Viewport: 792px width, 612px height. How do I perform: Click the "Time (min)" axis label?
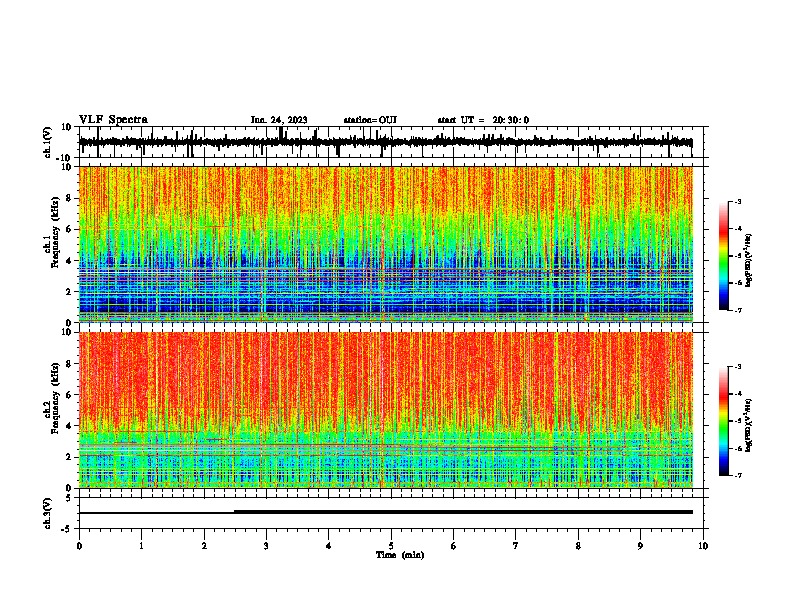click(400, 555)
